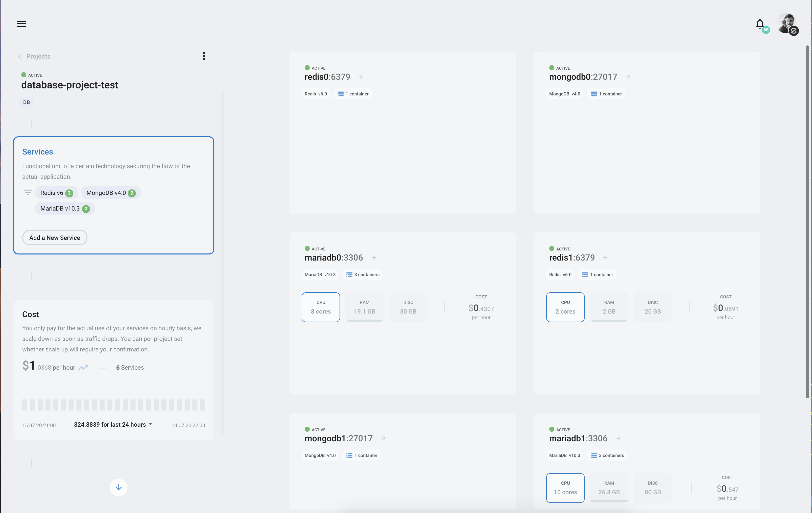Select the CPU tab on mariadb0 card
Image resolution: width=812 pixels, height=513 pixels.
(x=321, y=307)
